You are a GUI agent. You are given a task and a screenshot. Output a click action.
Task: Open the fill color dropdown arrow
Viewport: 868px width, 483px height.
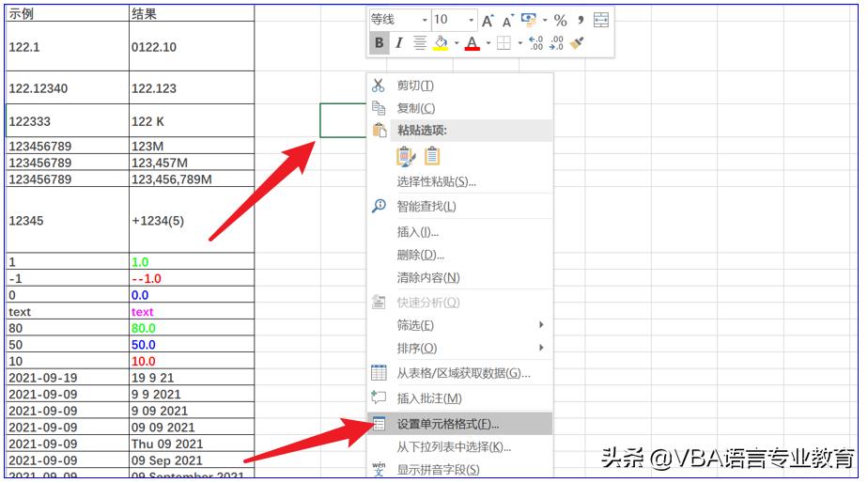[457, 42]
